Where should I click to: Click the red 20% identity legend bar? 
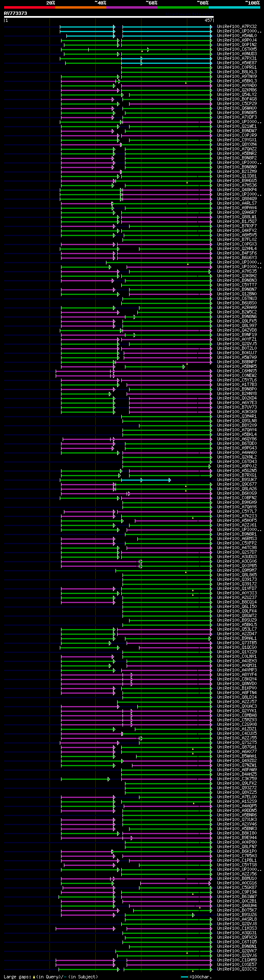[30, 7]
